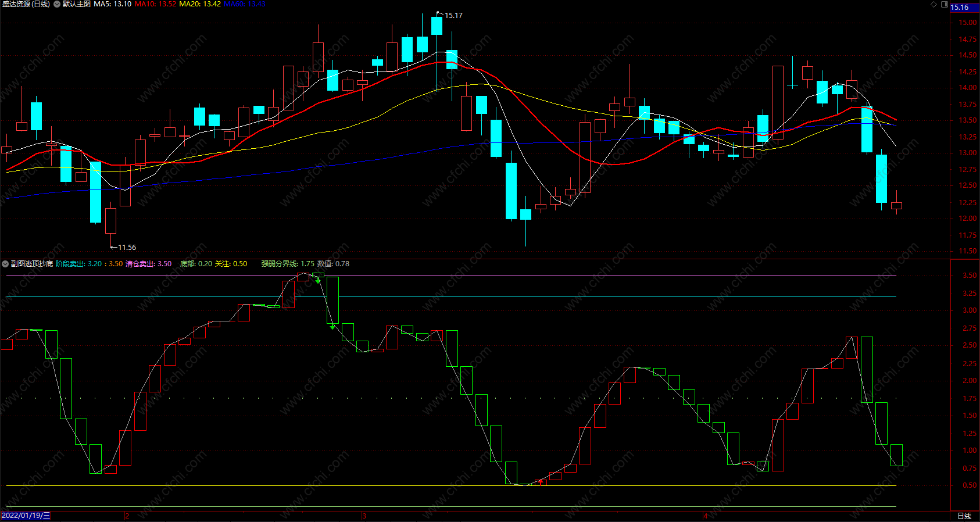Click the MA10: 13.52 label
The width and height of the screenshot is (980, 522).
point(155,4)
